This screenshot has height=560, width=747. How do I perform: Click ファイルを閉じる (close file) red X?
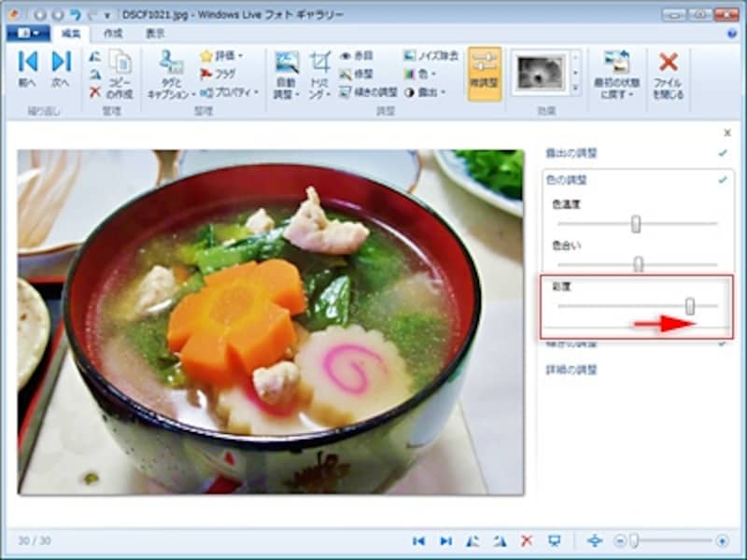tap(668, 75)
